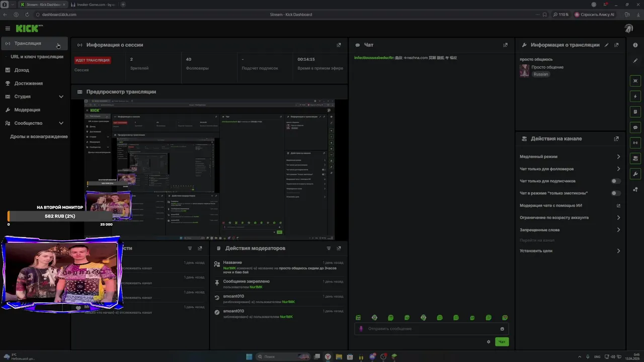Toggle the stream preview widget icon in right sidebar

point(635,81)
